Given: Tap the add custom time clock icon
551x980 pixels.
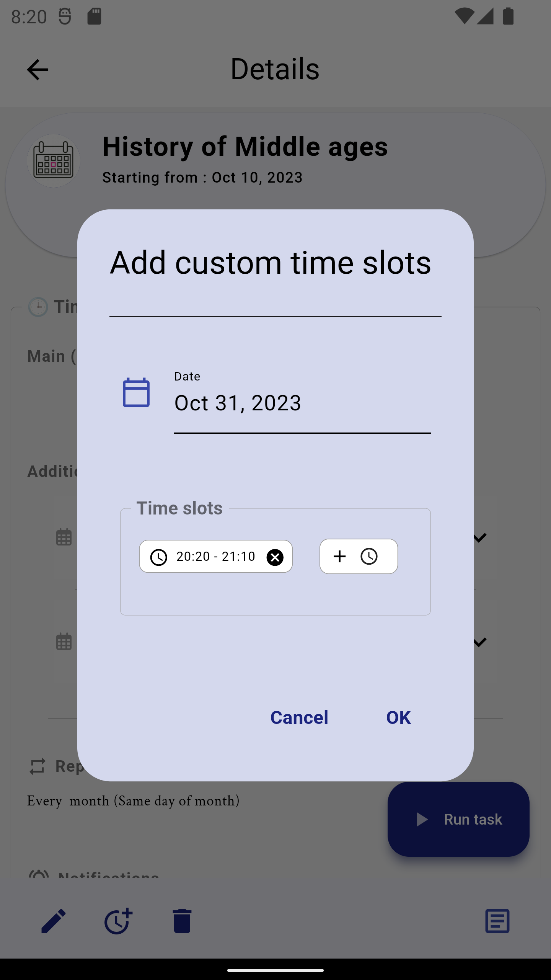Looking at the screenshot, I should tap(118, 921).
